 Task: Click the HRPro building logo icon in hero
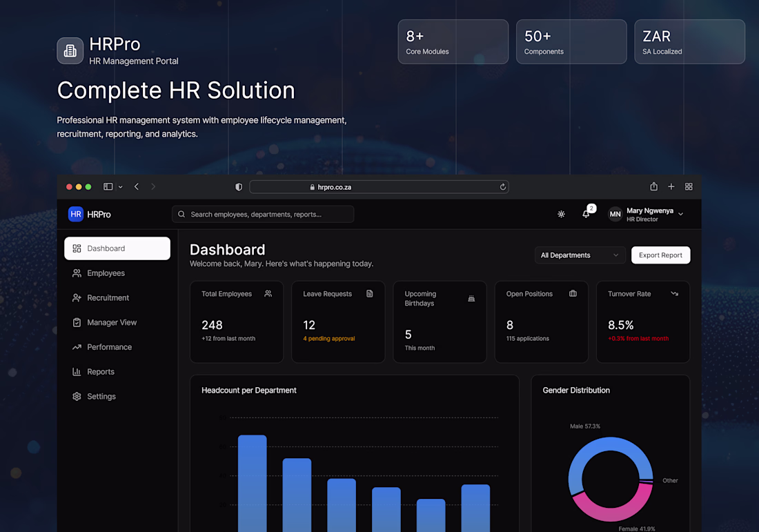(x=70, y=50)
